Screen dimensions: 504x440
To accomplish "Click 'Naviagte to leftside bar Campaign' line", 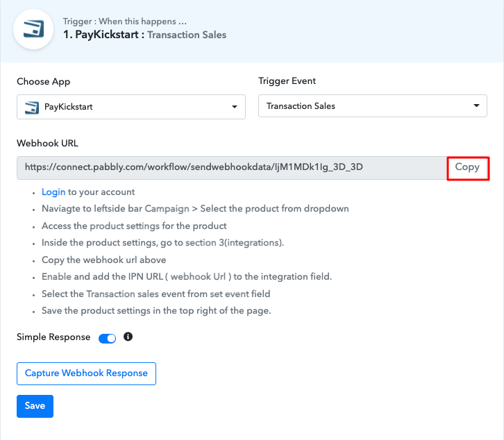I will point(195,209).
